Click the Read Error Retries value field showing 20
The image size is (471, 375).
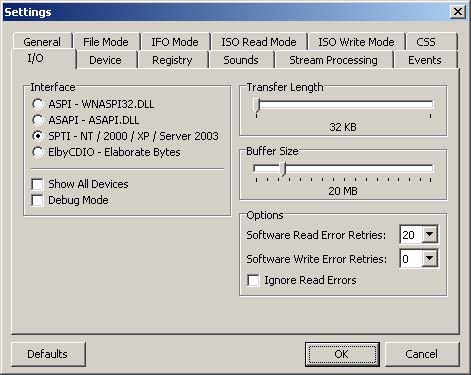coord(411,235)
